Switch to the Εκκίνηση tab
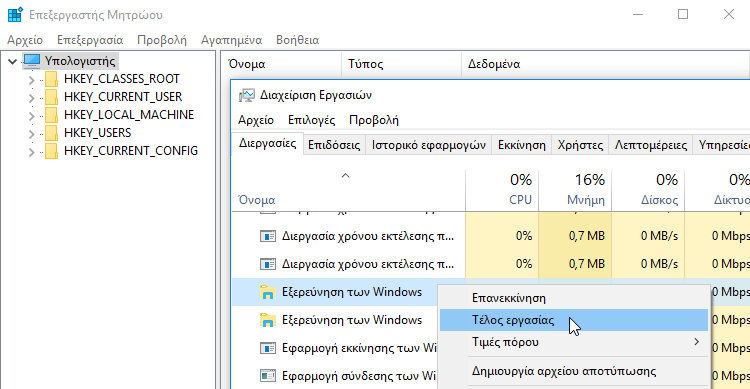Screen dimensions: 750x389 (521, 145)
